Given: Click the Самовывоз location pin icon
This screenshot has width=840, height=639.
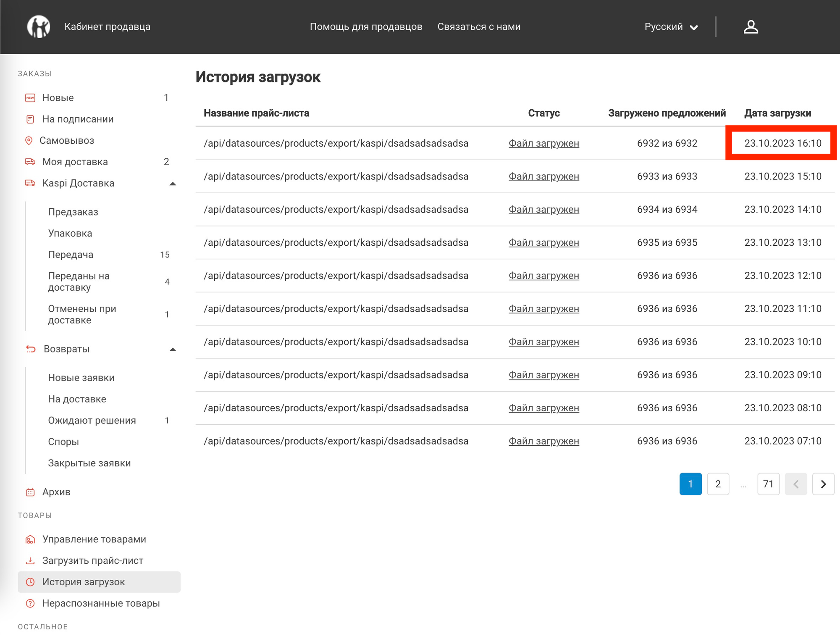Looking at the screenshot, I should click(29, 141).
